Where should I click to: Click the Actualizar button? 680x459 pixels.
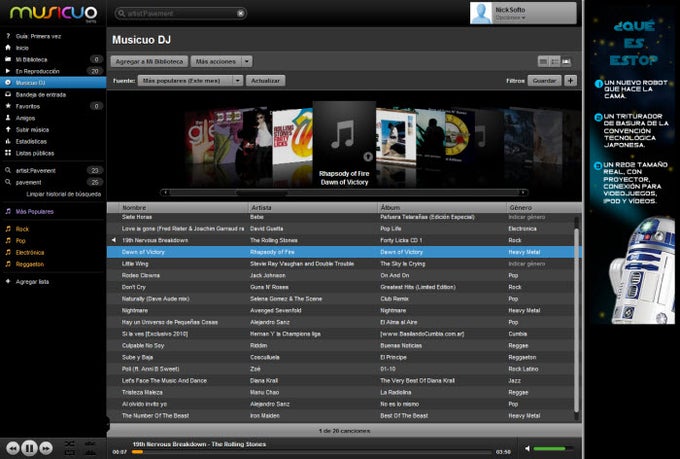265,81
